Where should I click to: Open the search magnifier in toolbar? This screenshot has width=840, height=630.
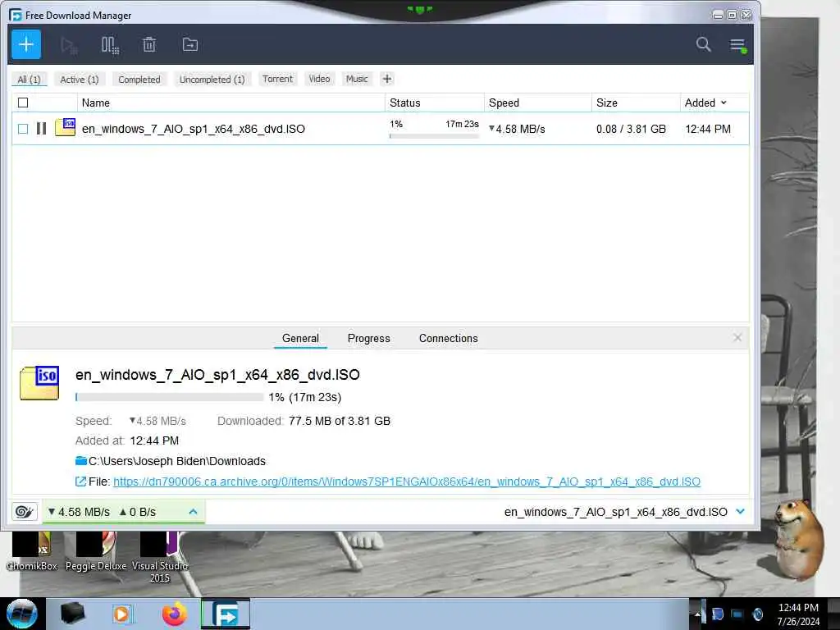(x=703, y=44)
